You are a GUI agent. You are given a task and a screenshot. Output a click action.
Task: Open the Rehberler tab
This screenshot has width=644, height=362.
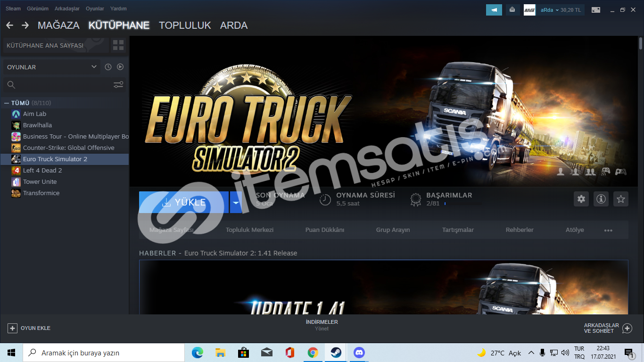click(520, 230)
